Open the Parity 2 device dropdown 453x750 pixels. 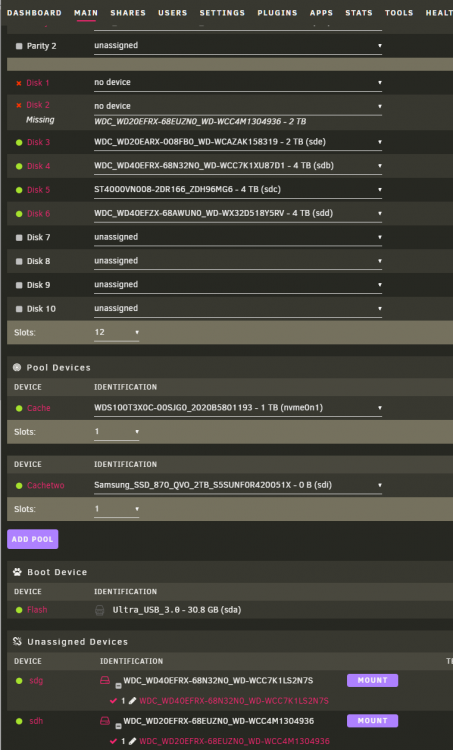pos(238,46)
